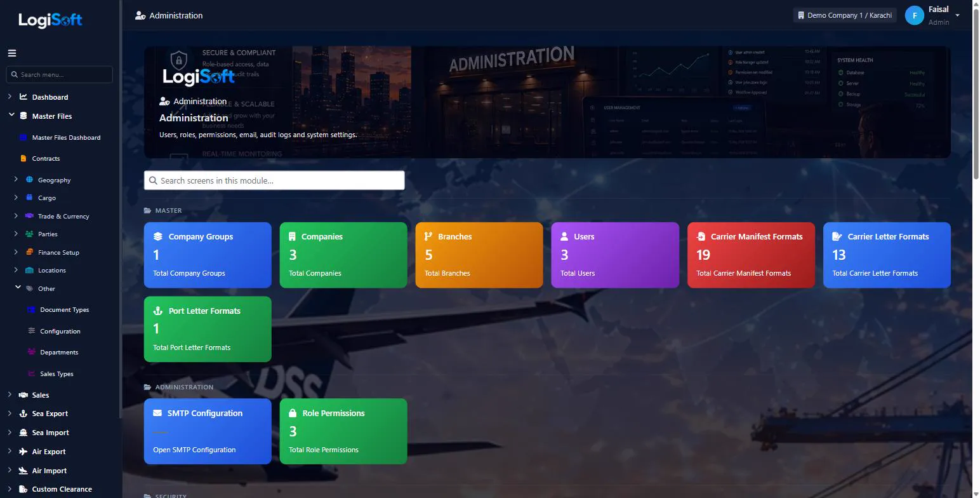Open the Users card

[x=615, y=255]
